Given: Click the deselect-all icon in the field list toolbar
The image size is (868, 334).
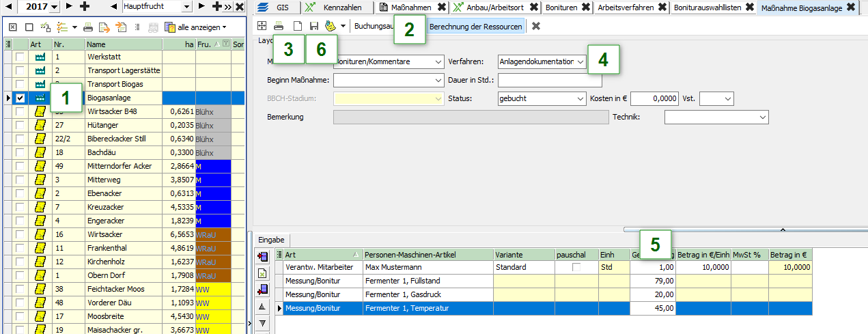Looking at the screenshot, I should pos(29,27).
